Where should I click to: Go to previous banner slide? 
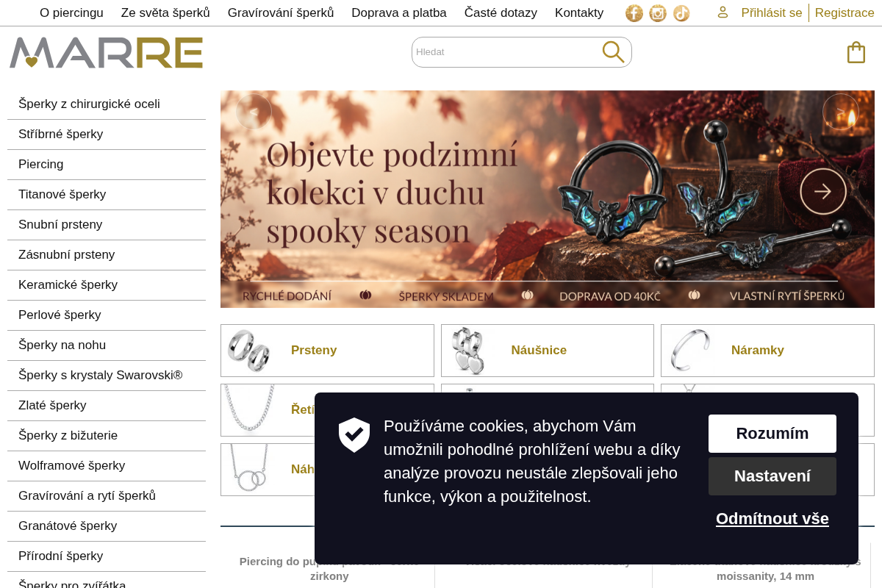click(x=254, y=112)
